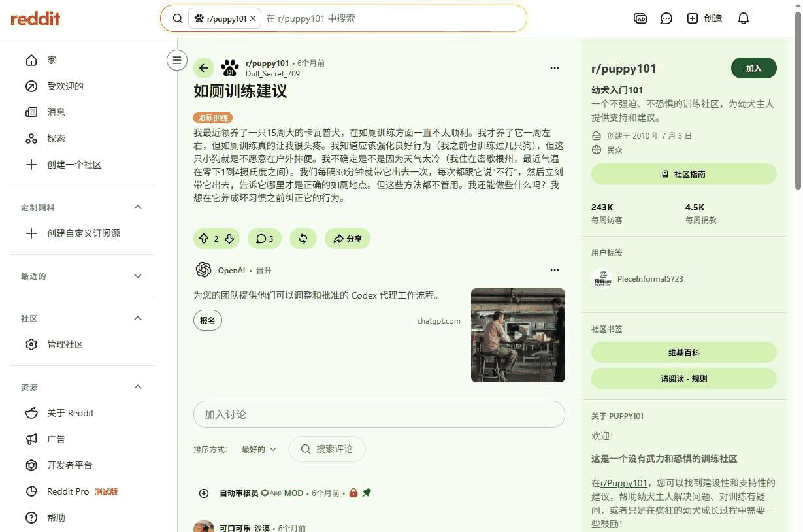The height and width of the screenshot is (532, 803).
Task: Open 消息 news in sidebar
Action: click(x=82, y=112)
